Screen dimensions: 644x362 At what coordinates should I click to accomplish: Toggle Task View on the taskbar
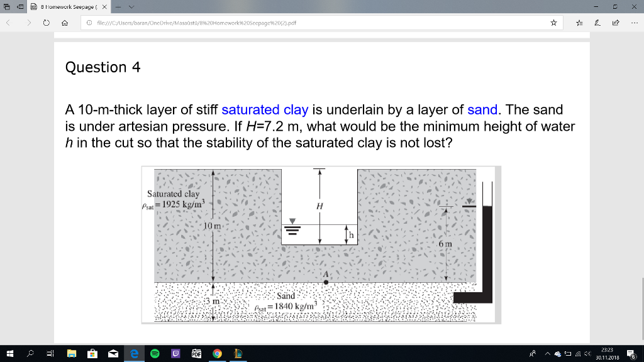[x=50, y=354]
